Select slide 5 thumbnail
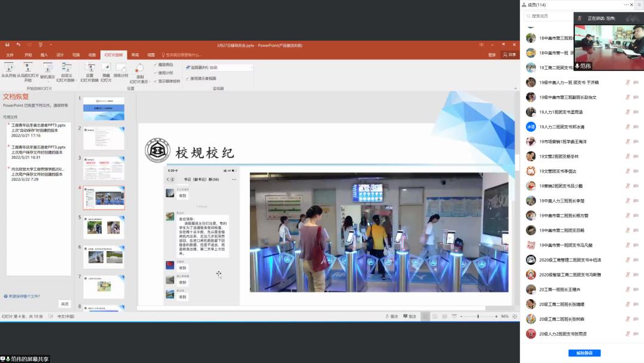 (104, 227)
